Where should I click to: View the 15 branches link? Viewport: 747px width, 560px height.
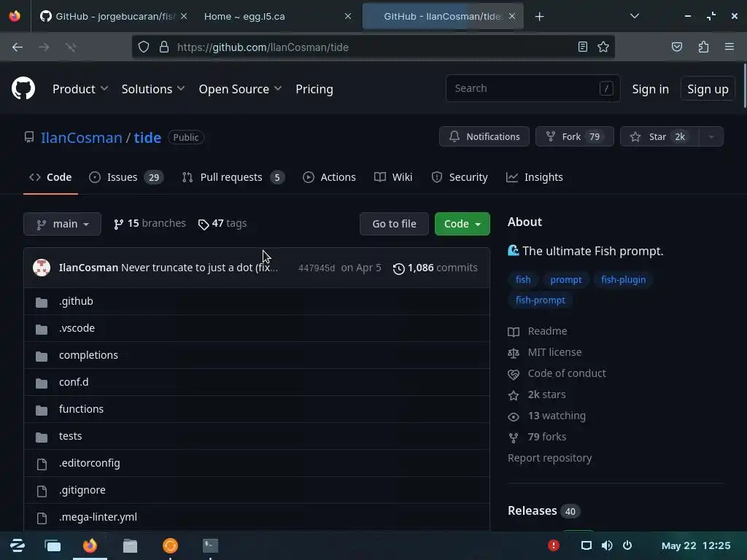coord(150,223)
